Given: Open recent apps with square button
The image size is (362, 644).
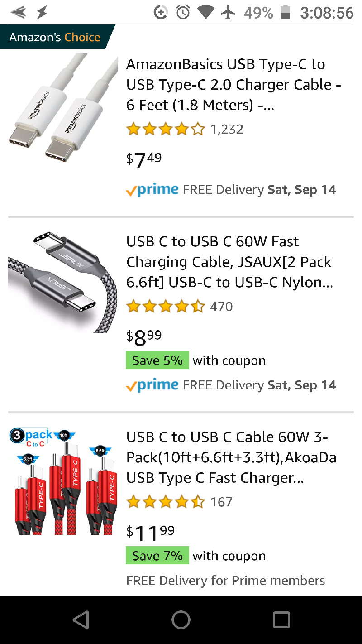Looking at the screenshot, I should [281, 620].
